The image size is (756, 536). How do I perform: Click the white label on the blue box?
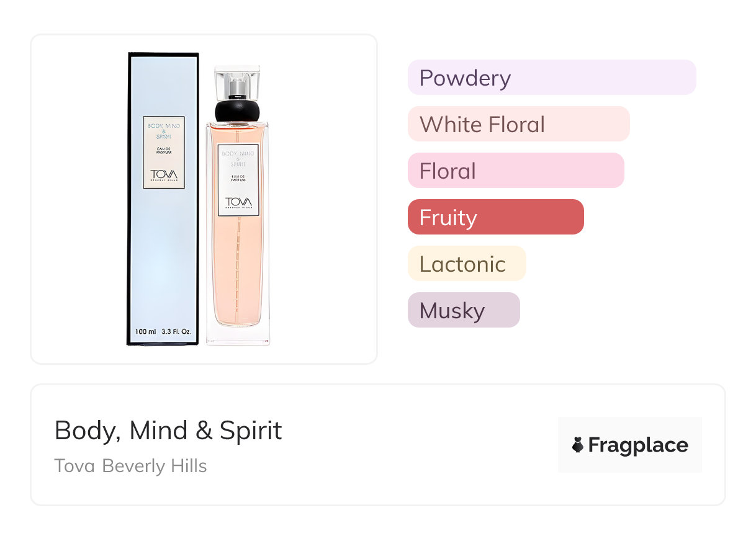click(164, 152)
